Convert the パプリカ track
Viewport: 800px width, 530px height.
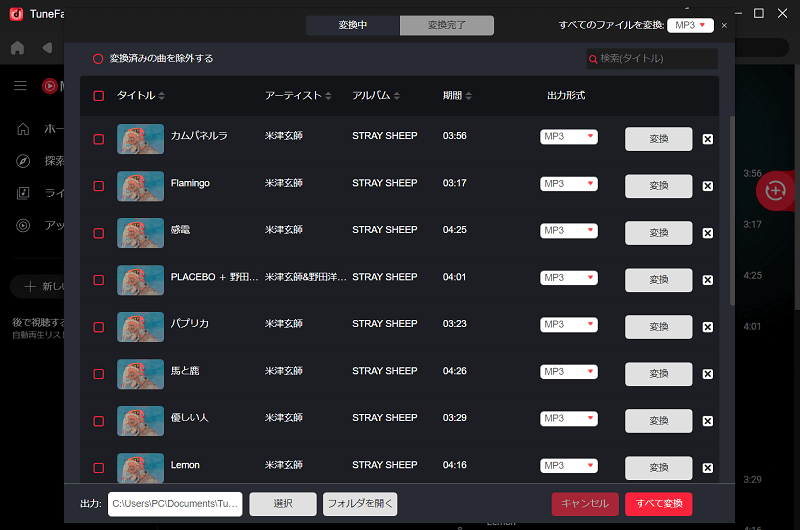pos(659,326)
